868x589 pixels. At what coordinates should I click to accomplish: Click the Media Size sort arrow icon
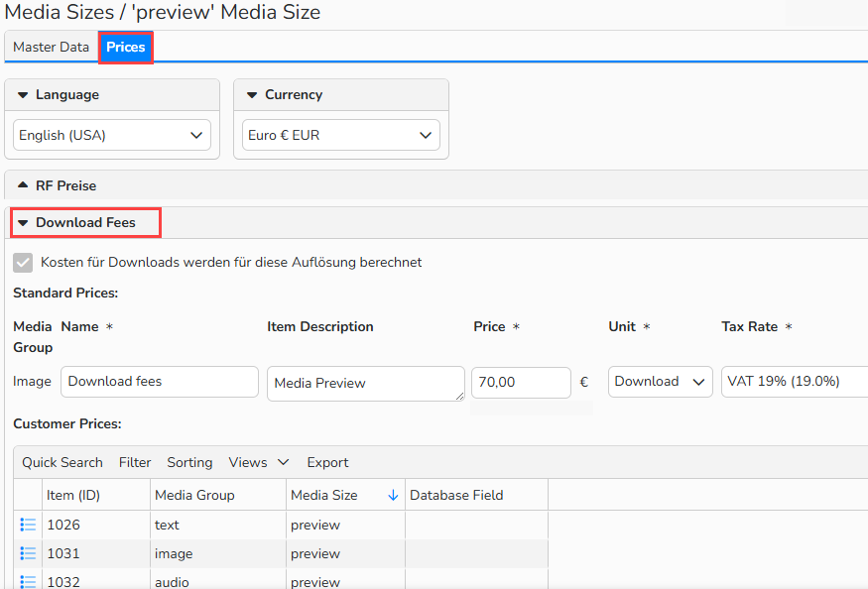[393, 495]
